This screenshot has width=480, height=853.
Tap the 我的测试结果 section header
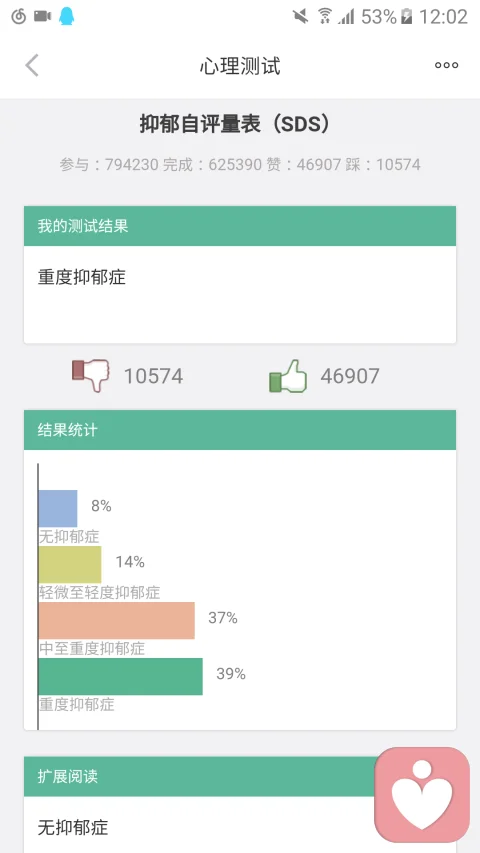point(240,226)
